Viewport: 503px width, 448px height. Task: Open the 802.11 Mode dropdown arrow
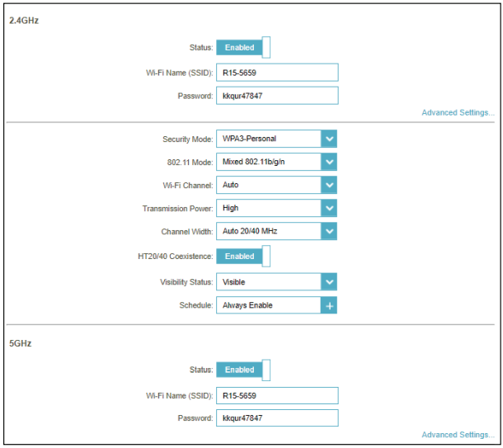click(329, 162)
